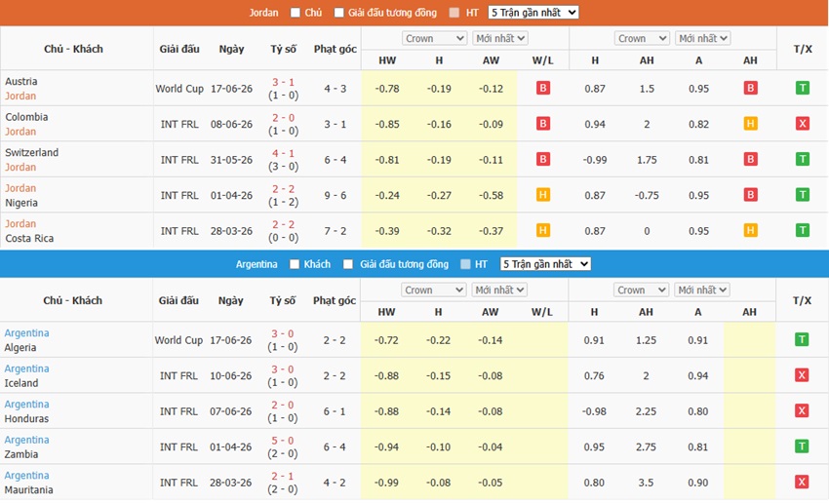The image size is (829, 504).
Task: Click Colombia team link
Action: coord(26,117)
